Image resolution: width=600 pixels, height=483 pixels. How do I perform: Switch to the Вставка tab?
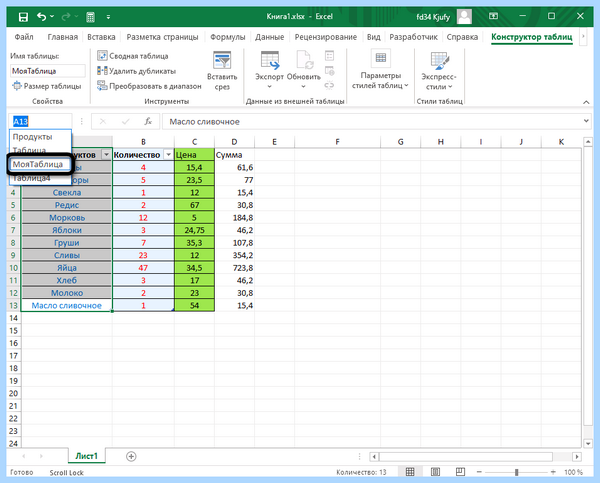tap(101, 37)
